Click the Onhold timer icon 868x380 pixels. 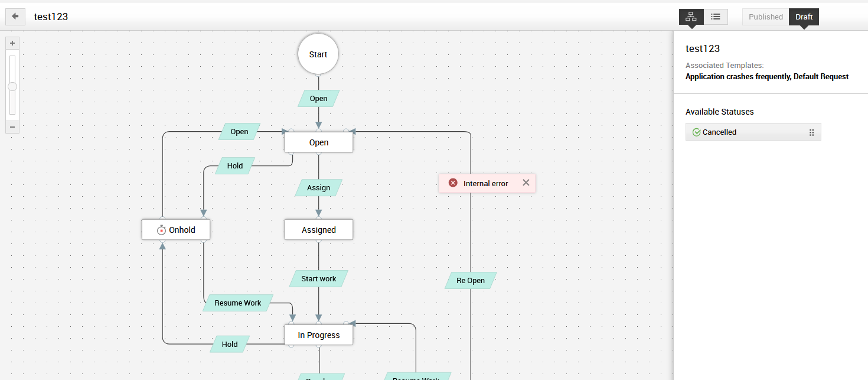(162, 230)
